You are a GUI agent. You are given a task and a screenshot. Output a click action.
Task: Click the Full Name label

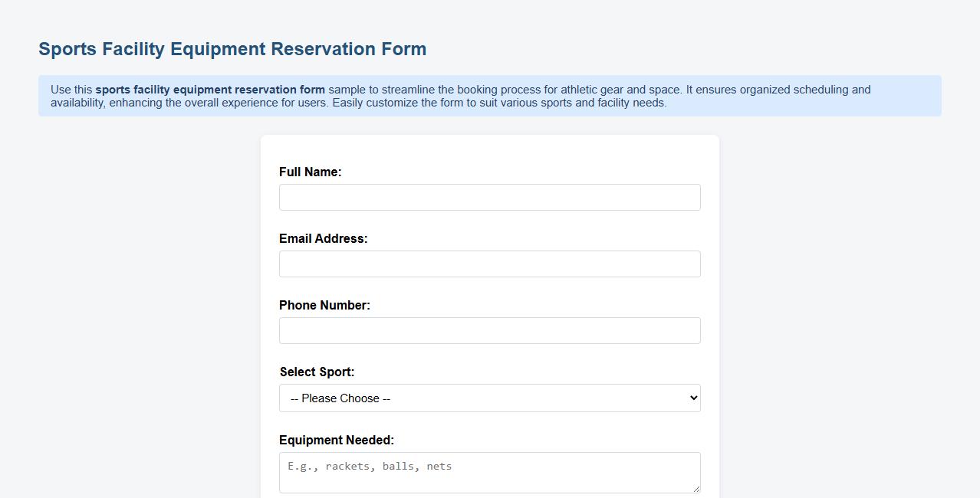(x=310, y=172)
